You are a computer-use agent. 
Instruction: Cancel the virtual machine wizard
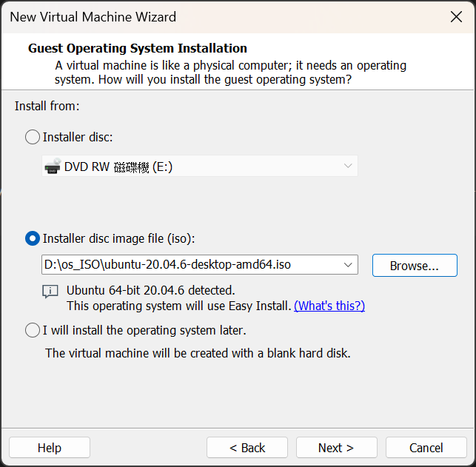click(426, 448)
